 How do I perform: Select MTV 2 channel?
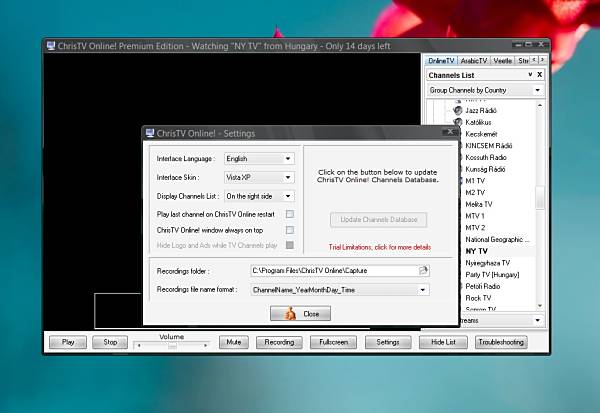tap(475, 228)
